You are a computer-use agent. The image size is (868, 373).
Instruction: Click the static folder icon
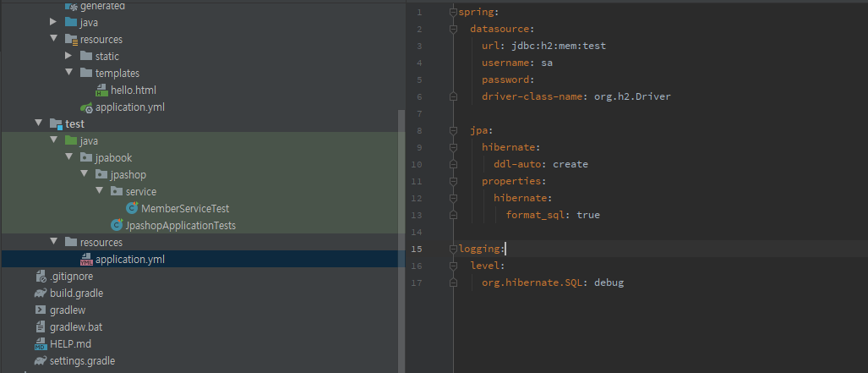tap(86, 56)
